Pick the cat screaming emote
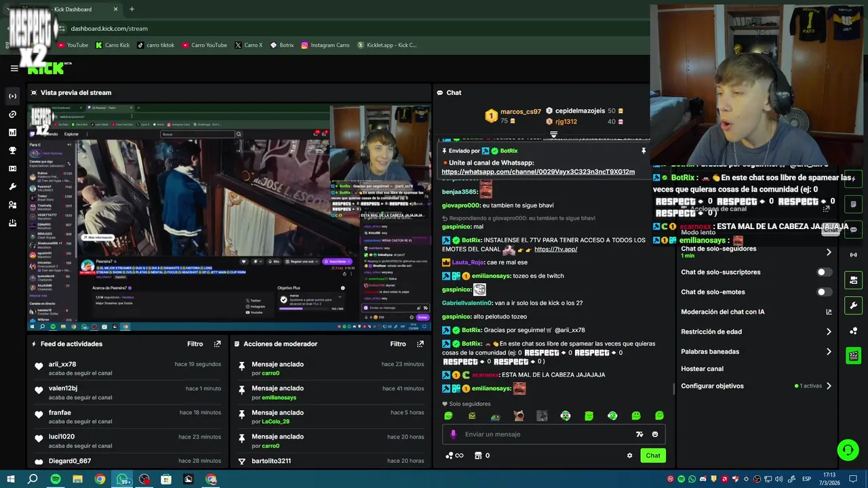Viewport: 868px width, 488px height. (x=519, y=415)
